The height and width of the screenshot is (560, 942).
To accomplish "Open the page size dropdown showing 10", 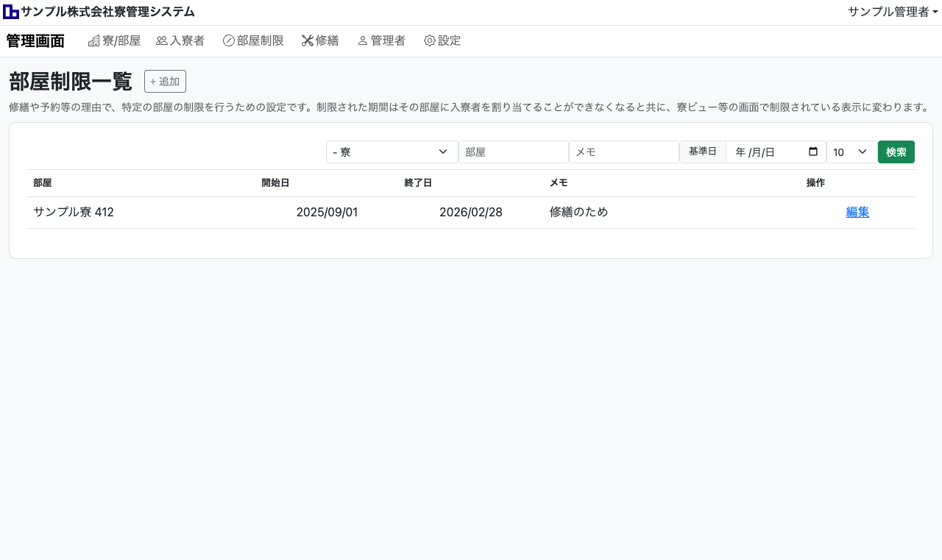I will 851,152.
